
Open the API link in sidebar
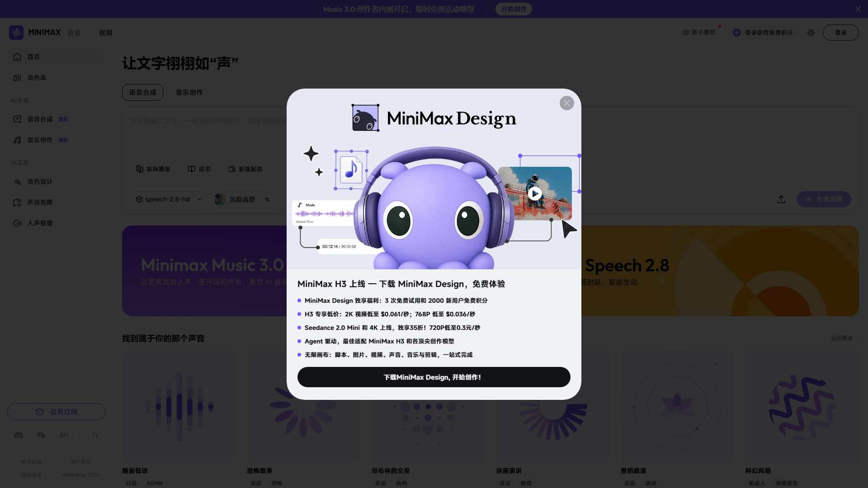[x=64, y=435]
